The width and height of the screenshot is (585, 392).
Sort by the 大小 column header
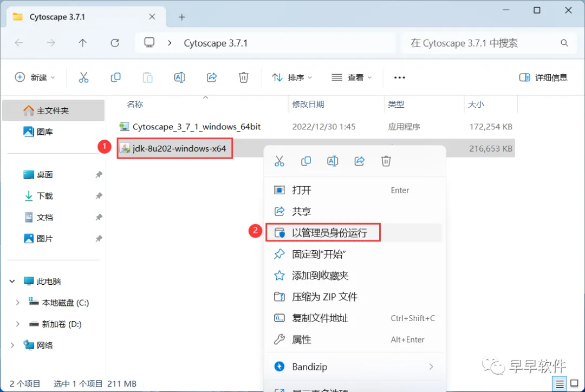[476, 104]
